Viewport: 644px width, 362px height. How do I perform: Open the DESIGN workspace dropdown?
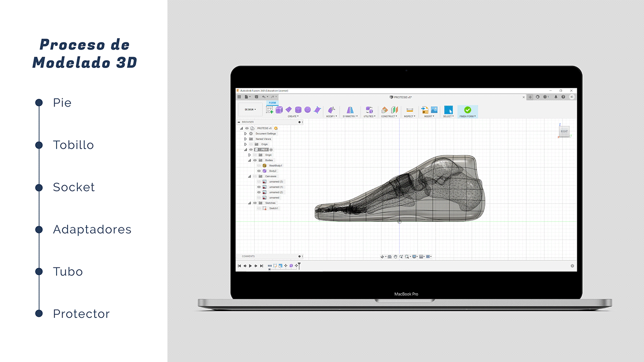[x=250, y=109]
